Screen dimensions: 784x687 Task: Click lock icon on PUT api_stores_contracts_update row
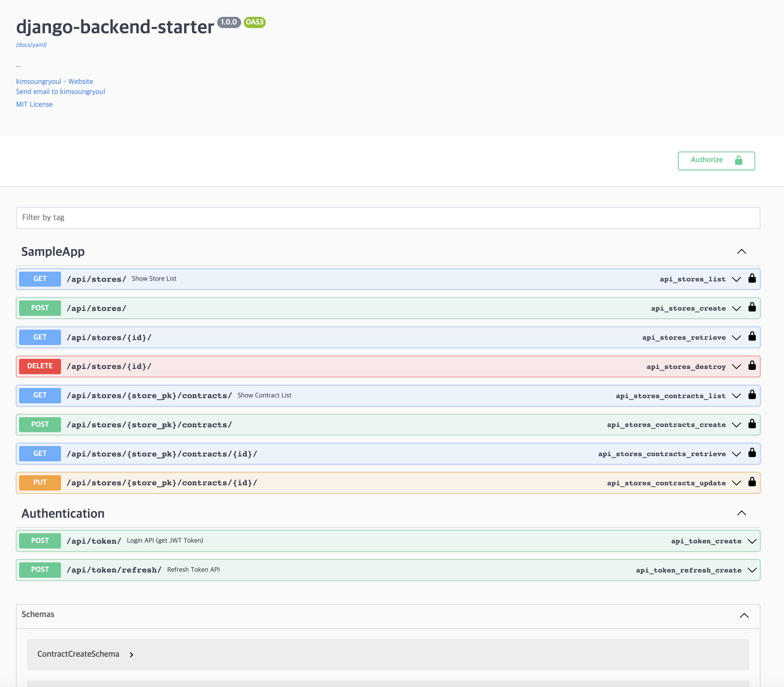pyautogui.click(x=752, y=483)
